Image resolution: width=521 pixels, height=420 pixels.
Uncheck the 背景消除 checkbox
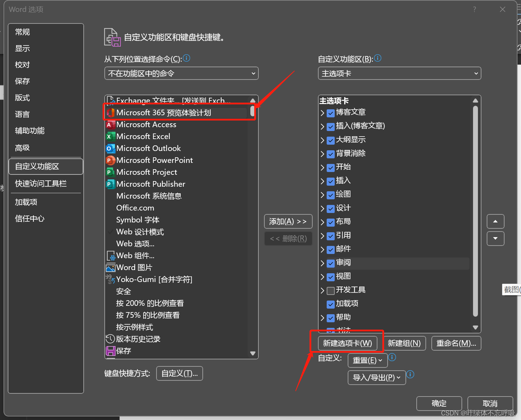pyautogui.click(x=331, y=154)
